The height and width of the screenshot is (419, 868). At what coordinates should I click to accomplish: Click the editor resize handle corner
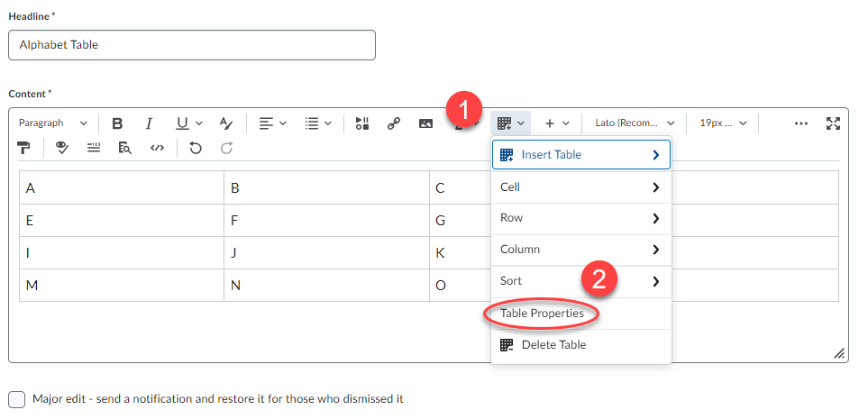[839, 354]
